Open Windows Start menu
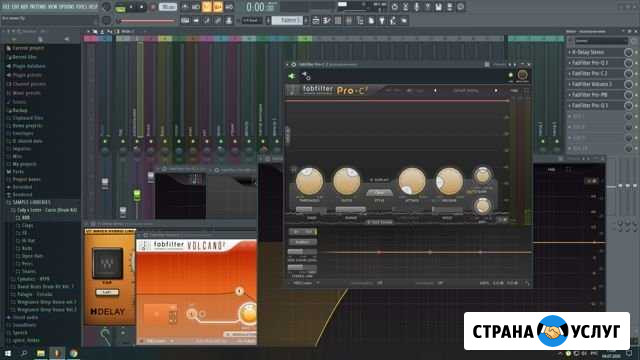The width and height of the screenshot is (640, 360). tap(7, 353)
